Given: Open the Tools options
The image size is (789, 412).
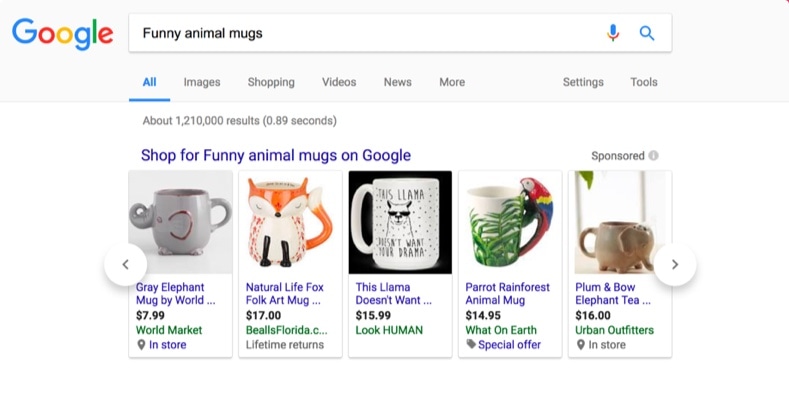Looking at the screenshot, I should 644,82.
